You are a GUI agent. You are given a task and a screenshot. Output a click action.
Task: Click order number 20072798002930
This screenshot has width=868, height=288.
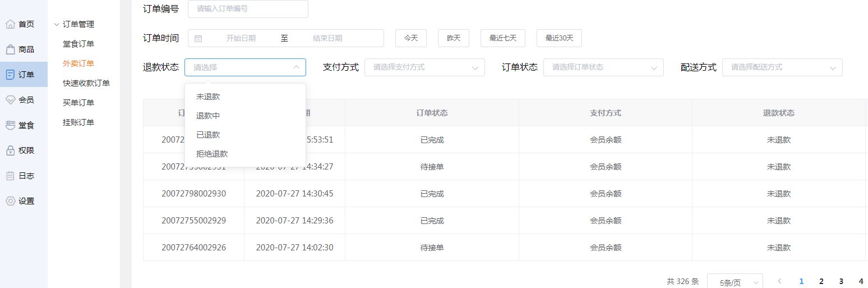[x=193, y=194]
